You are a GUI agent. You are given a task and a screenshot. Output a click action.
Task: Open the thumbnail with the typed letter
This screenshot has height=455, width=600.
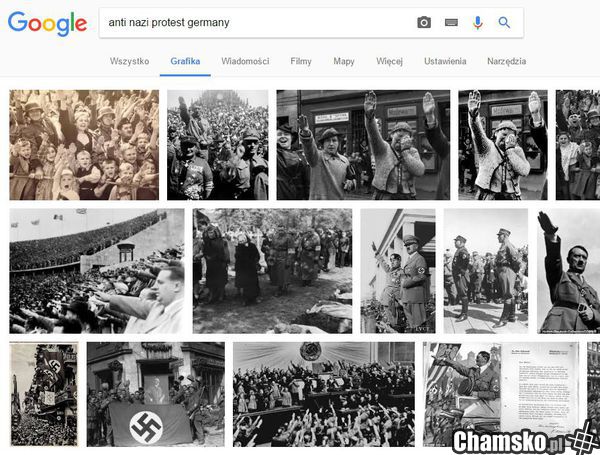click(x=501, y=394)
